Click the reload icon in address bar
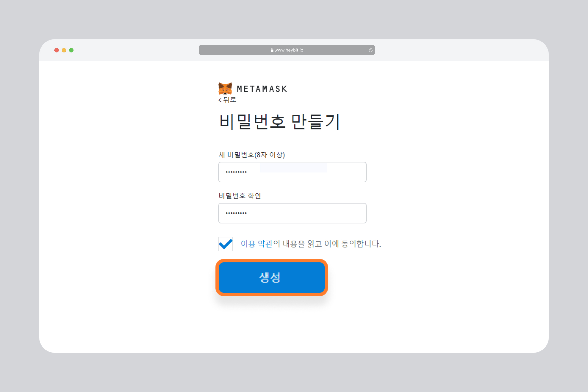The height and width of the screenshot is (392, 588). tap(370, 50)
